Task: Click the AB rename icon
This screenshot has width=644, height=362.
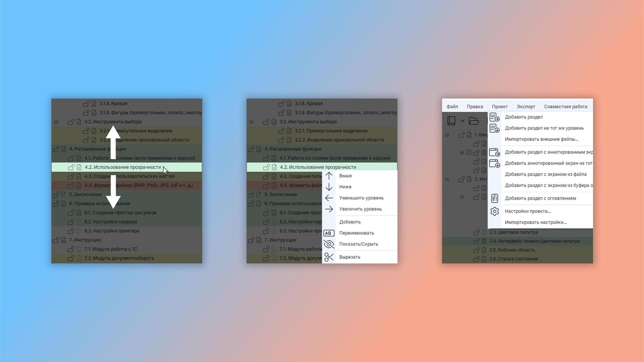Action: coord(329,233)
